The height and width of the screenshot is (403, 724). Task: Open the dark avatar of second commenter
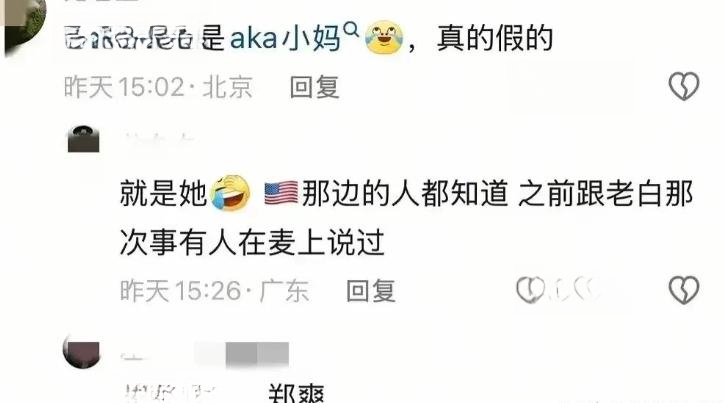84,138
